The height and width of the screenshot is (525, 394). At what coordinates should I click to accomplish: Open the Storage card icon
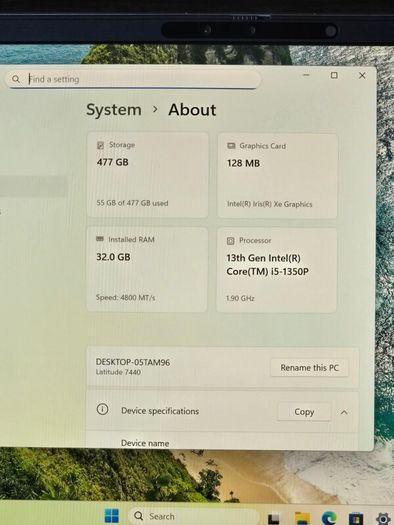(x=100, y=145)
